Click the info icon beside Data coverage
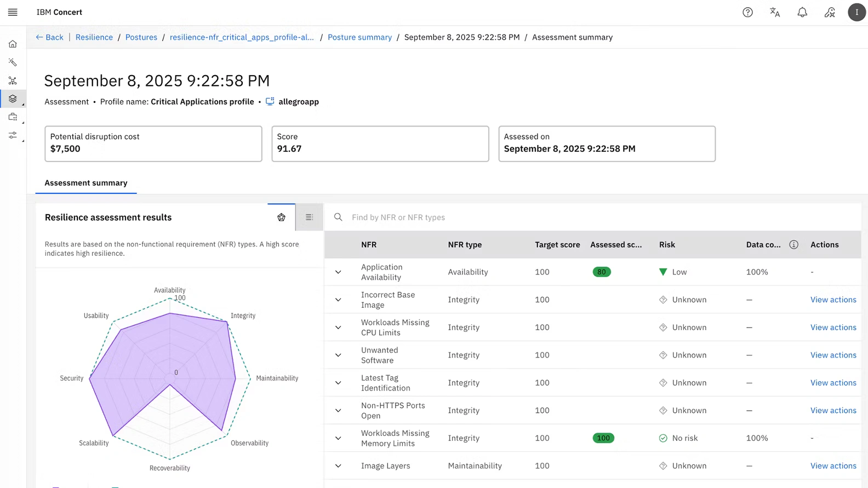The height and width of the screenshot is (488, 868). pos(793,245)
